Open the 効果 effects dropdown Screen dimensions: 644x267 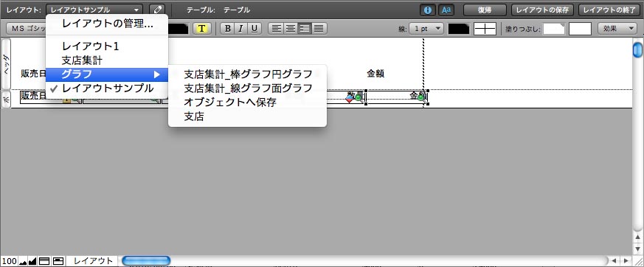[x=617, y=29]
